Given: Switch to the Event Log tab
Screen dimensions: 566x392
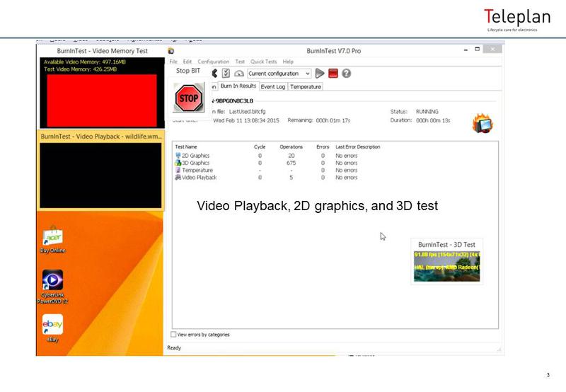Looking at the screenshot, I should tap(273, 86).
